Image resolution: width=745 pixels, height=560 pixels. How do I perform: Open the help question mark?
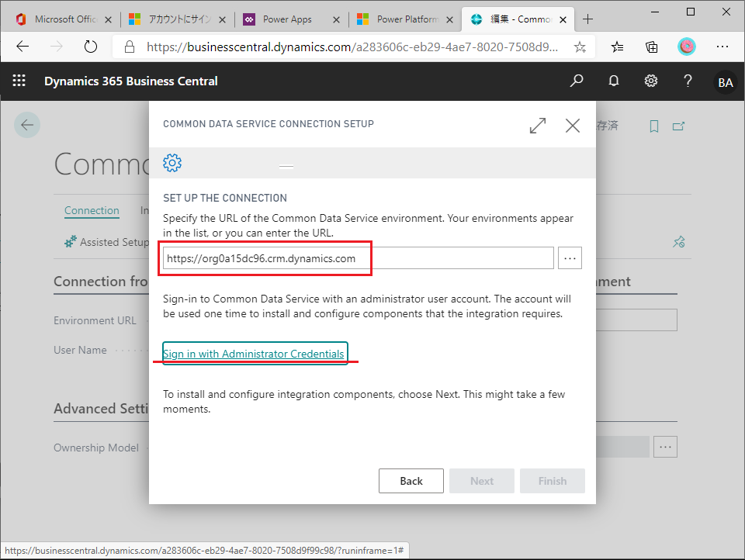click(x=688, y=81)
